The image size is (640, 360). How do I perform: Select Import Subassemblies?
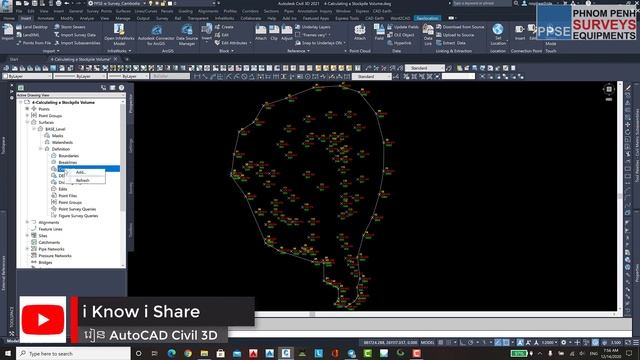click(x=77, y=43)
